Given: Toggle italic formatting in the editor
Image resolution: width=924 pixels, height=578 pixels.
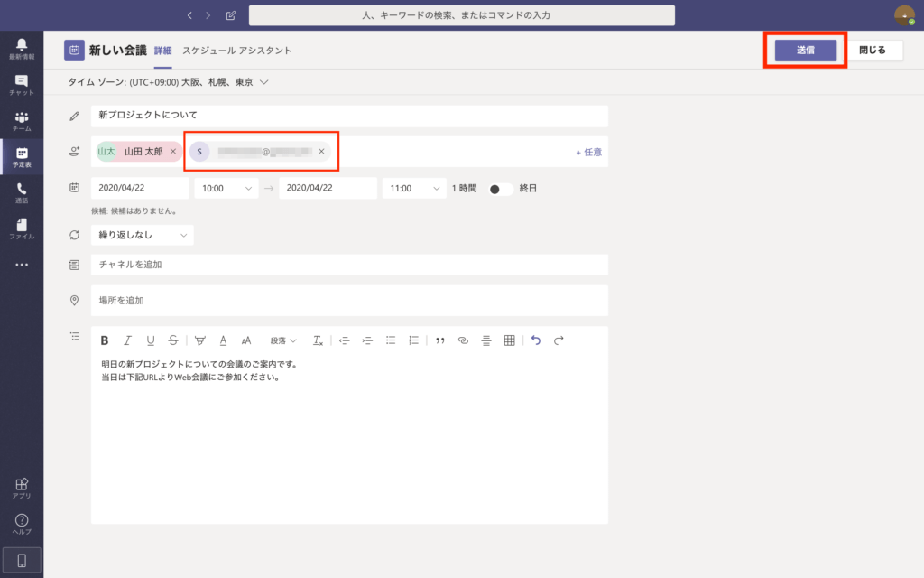Looking at the screenshot, I should [127, 340].
